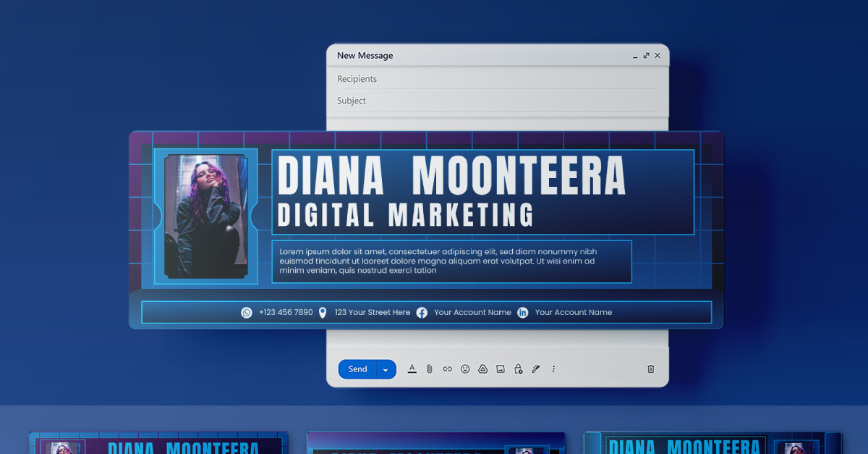Click the Recipients input field

coord(434,78)
